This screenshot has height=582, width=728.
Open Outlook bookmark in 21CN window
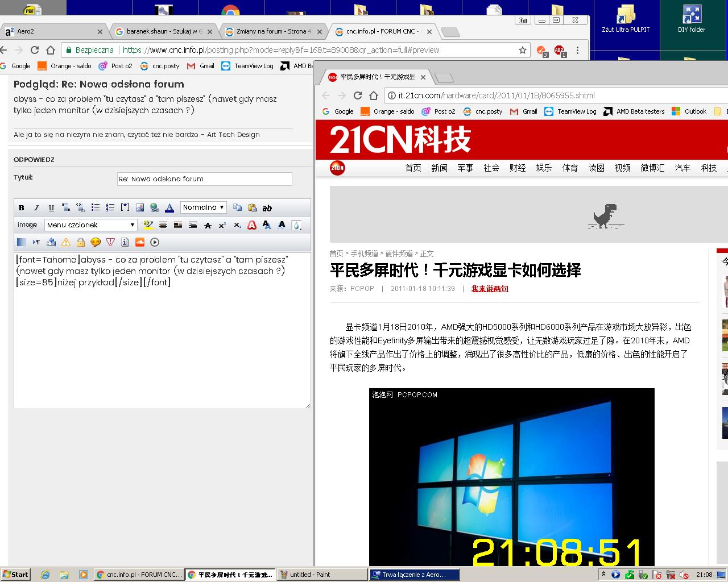[689, 111]
